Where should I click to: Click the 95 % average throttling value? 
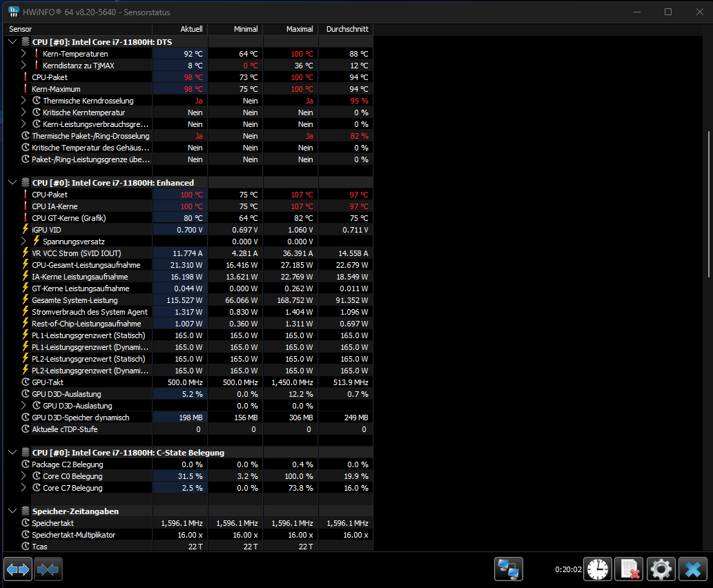pyautogui.click(x=359, y=101)
